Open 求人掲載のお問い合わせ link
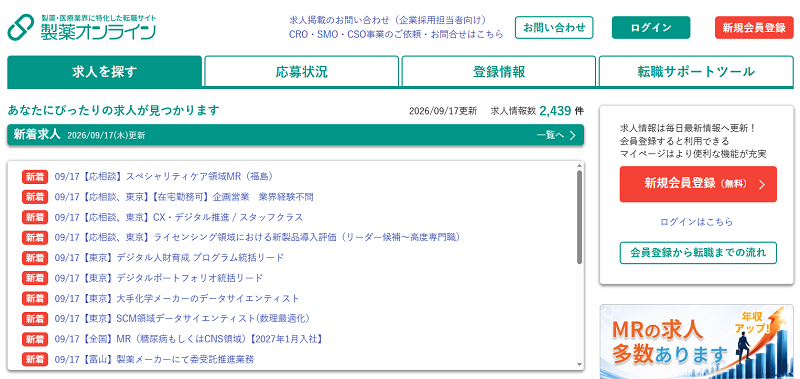The height and width of the screenshot is (379, 800). (x=387, y=20)
